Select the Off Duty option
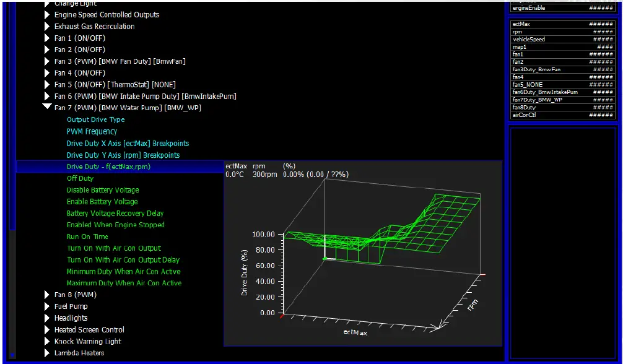The width and height of the screenshot is (623, 364). pyautogui.click(x=80, y=178)
